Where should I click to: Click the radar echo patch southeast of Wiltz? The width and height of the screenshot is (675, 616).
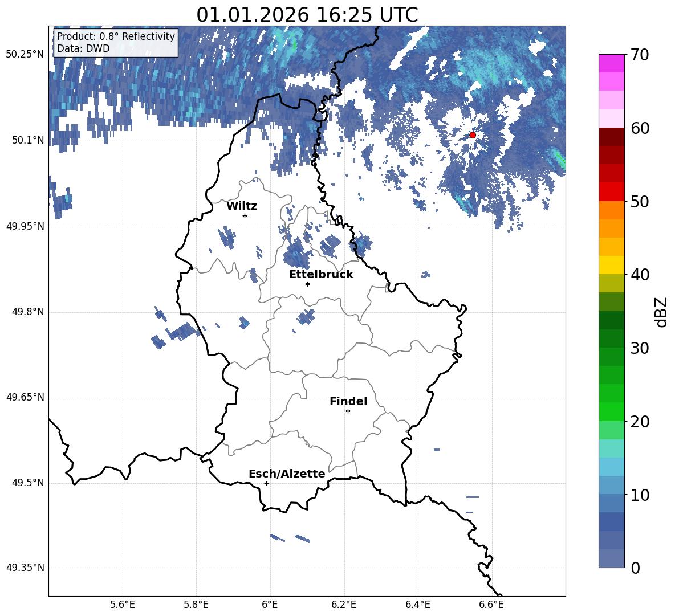(226, 236)
